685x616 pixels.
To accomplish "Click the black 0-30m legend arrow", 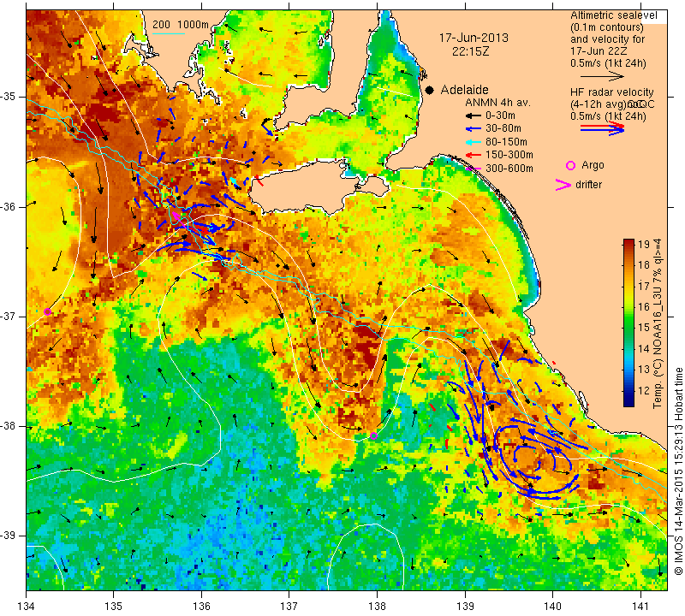I will [x=473, y=116].
